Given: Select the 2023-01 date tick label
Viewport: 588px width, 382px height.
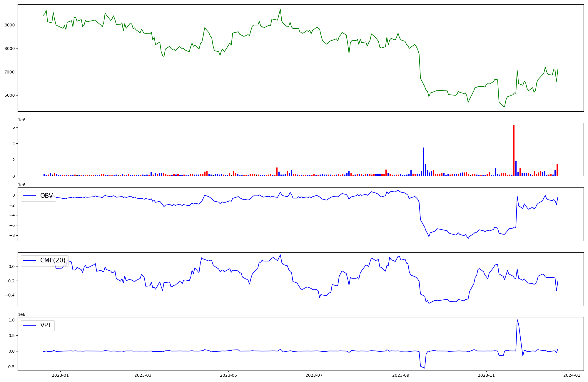Looking at the screenshot, I should point(60,375).
